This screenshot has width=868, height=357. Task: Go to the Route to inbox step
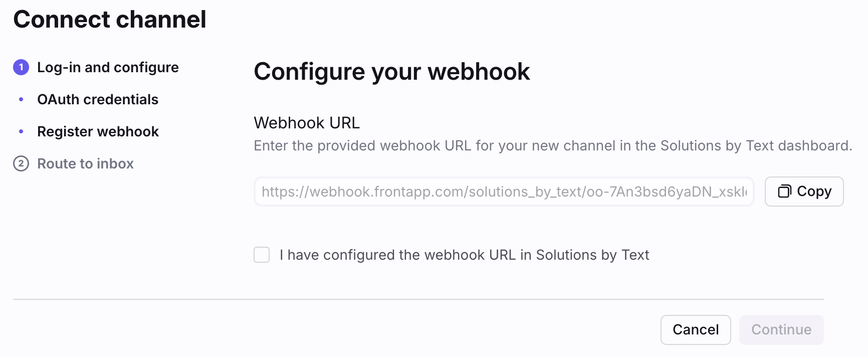click(x=85, y=163)
